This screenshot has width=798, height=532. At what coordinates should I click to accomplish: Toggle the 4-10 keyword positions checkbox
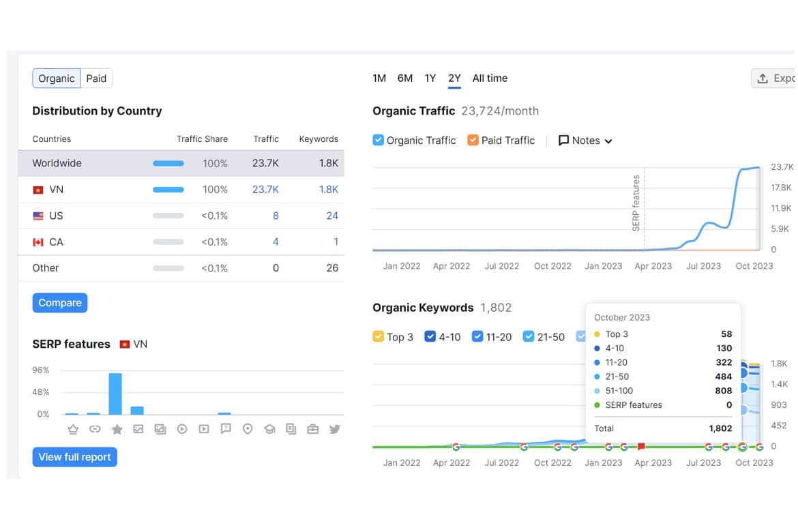coord(430,336)
